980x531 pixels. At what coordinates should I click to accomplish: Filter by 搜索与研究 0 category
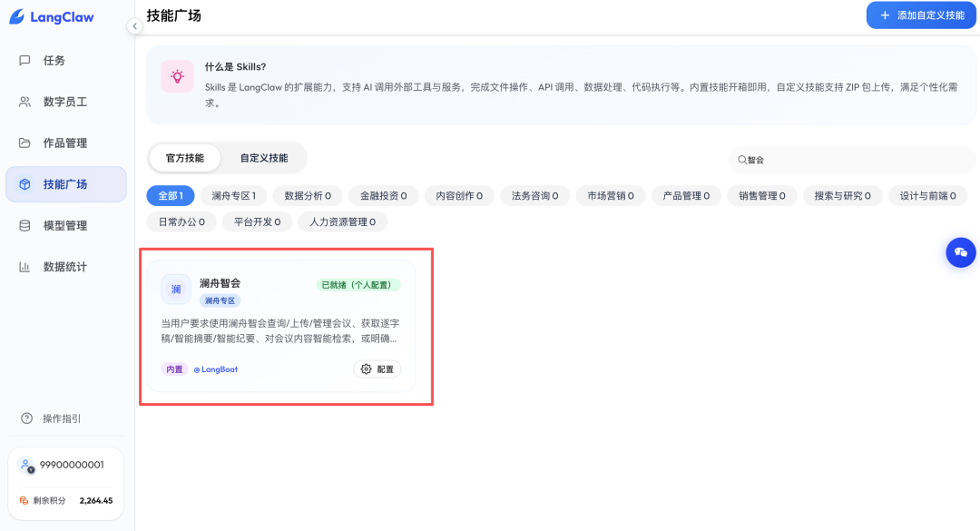click(x=842, y=196)
